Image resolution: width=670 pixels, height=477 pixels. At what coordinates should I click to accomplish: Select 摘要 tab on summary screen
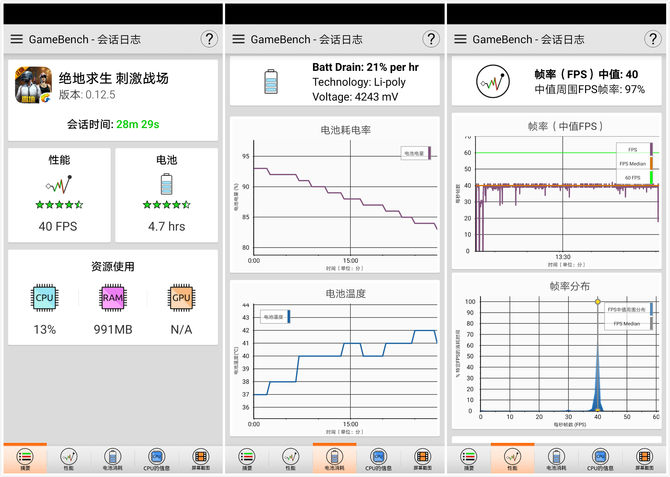[25, 460]
